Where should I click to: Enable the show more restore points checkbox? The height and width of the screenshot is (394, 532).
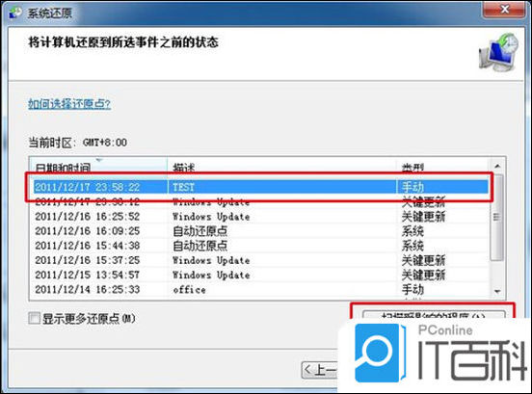click(x=34, y=319)
